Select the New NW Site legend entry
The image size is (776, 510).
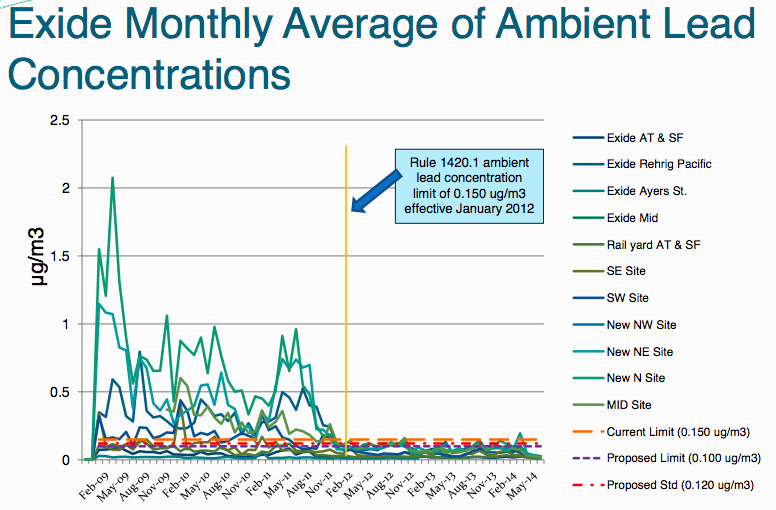[x=640, y=325]
